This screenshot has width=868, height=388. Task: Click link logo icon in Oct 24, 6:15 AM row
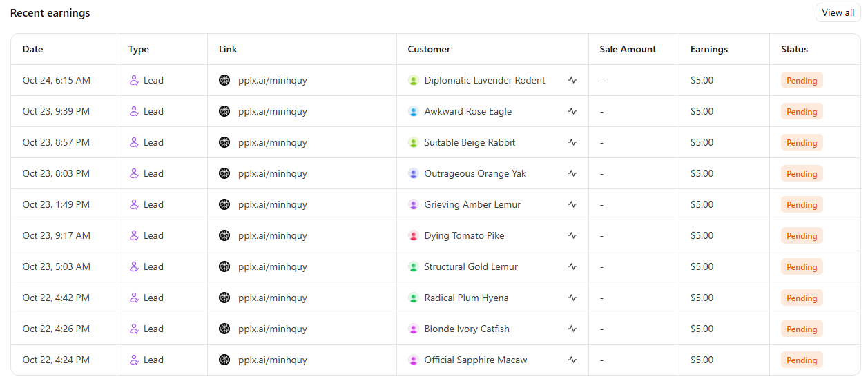coord(224,80)
